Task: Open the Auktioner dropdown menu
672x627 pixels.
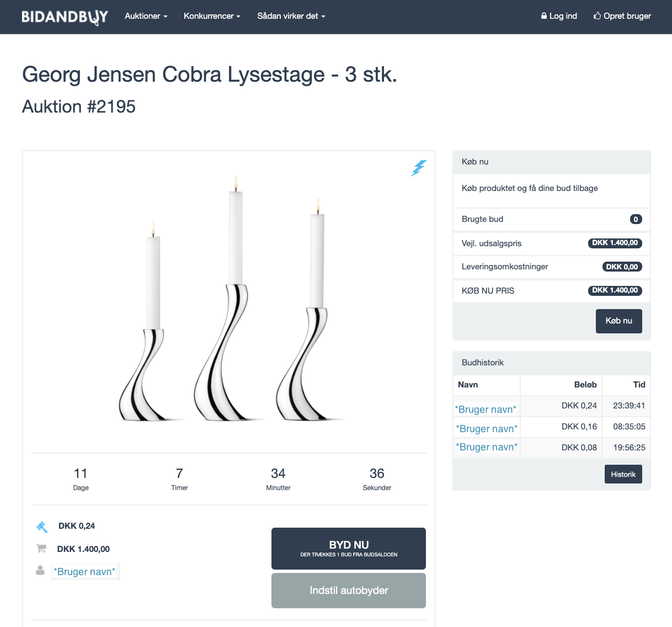Action: [146, 16]
